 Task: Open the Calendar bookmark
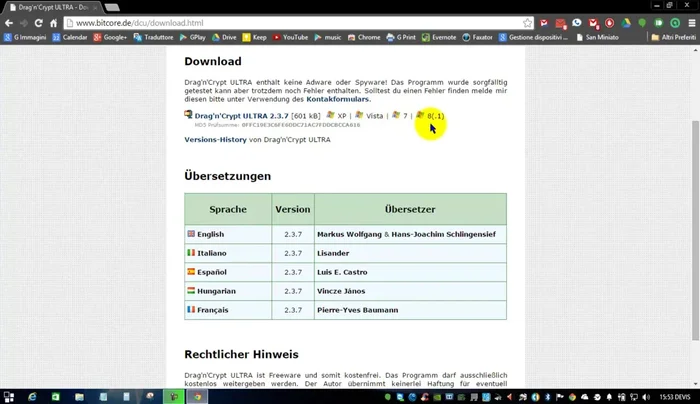[70, 37]
